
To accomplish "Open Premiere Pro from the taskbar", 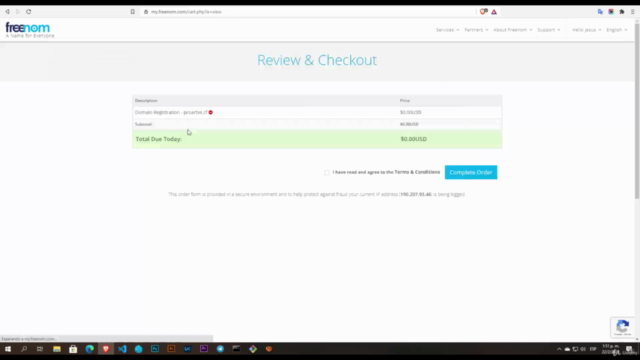I will pyautogui.click(x=204, y=349).
